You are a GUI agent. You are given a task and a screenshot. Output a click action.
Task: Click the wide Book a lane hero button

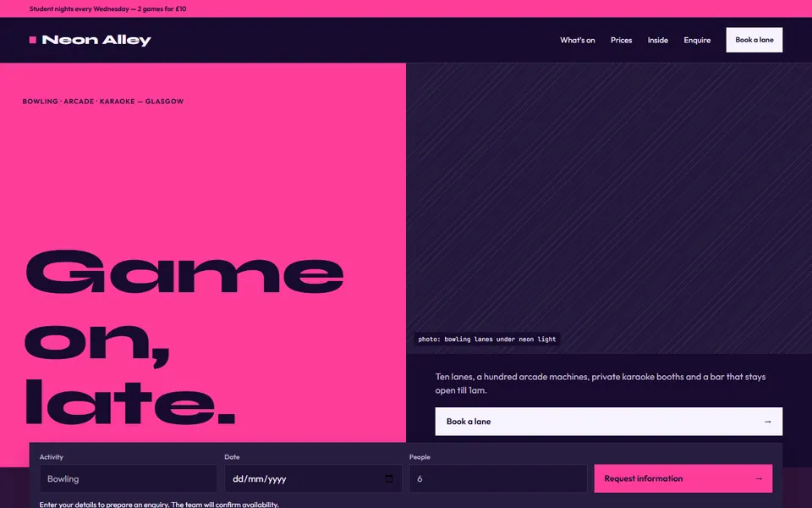pos(608,422)
